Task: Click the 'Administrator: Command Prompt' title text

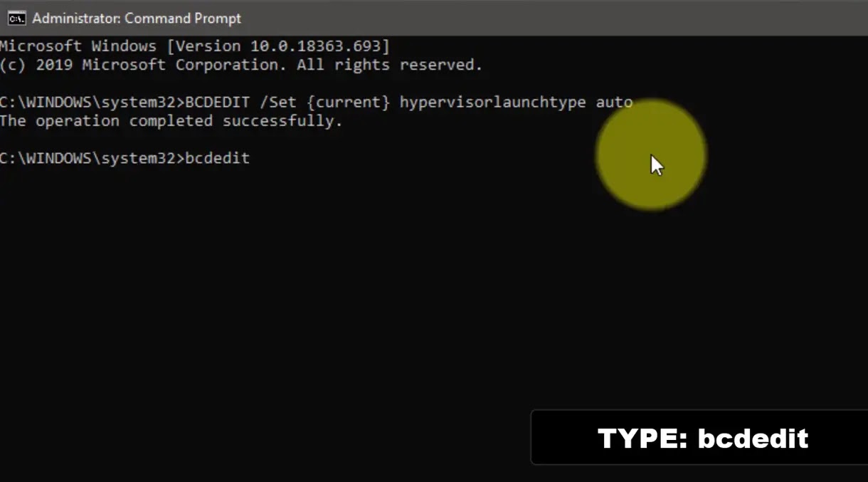Action: point(137,18)
